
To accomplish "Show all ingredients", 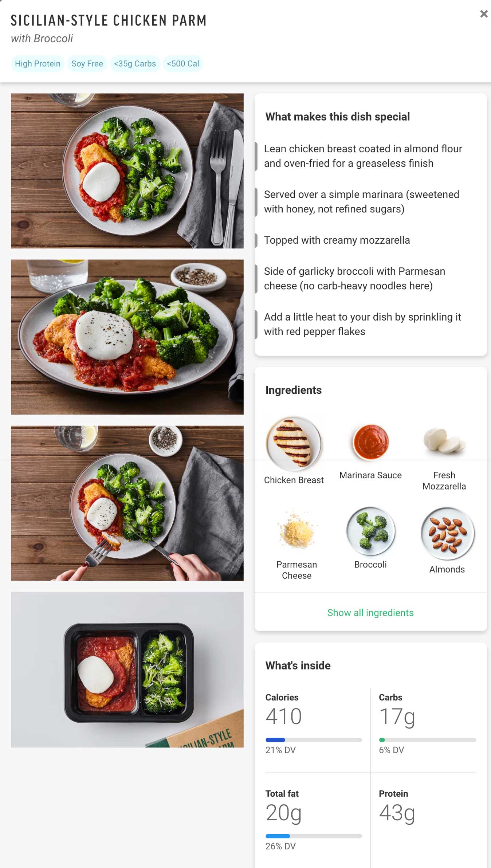I will [x=370, y=613].
